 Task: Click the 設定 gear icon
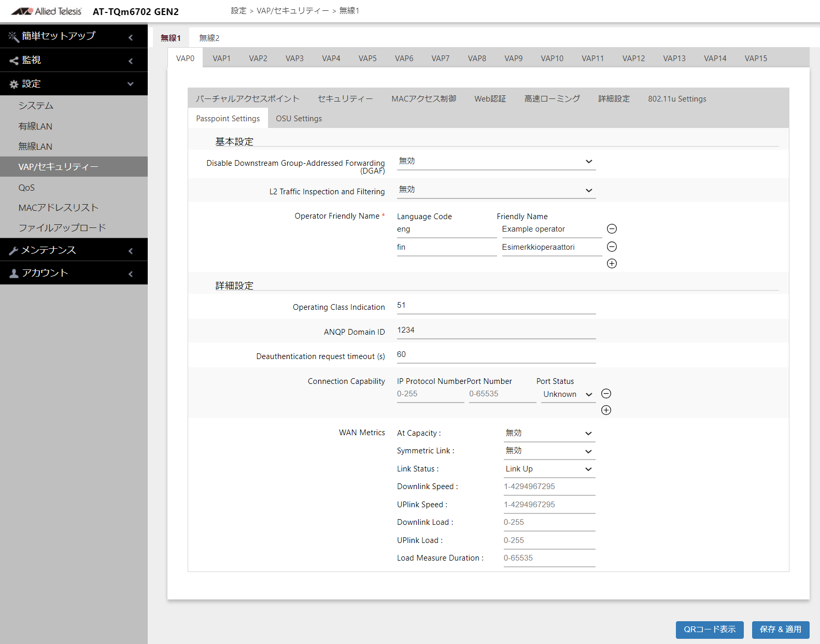14,84
